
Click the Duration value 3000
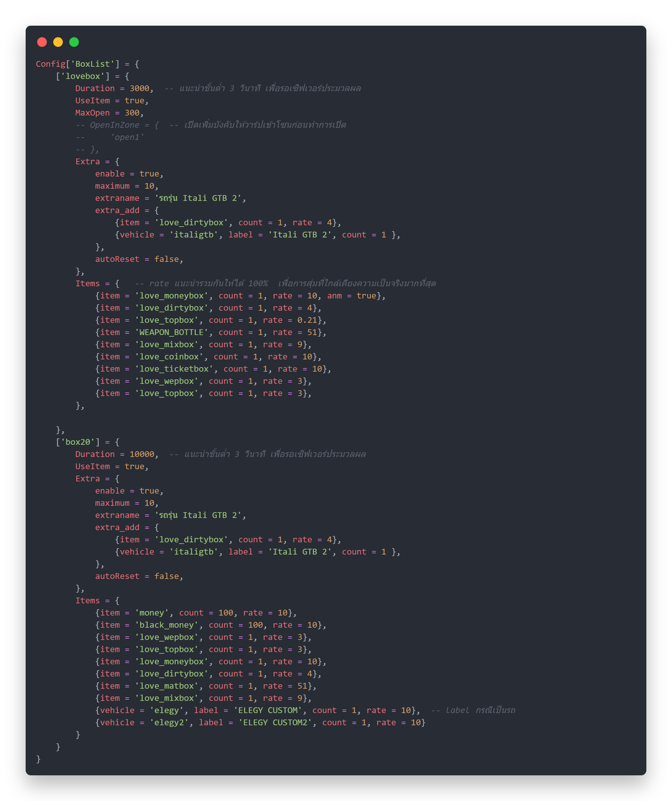tap(139, 89)
